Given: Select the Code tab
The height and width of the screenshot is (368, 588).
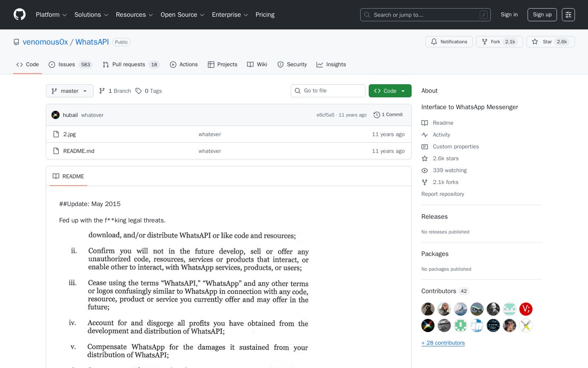Looking at the screenshot, I should pos(28,65).
